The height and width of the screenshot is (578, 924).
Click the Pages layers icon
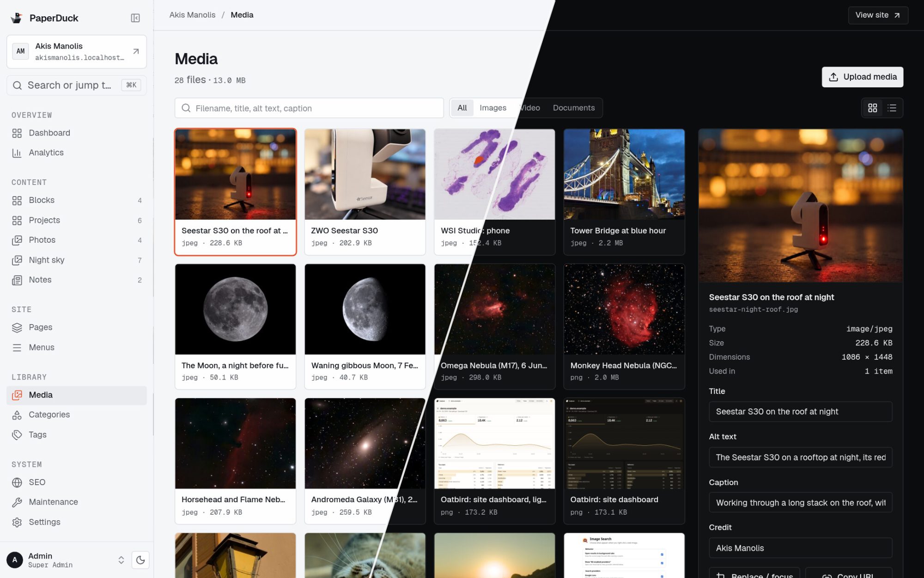[17, 327]
